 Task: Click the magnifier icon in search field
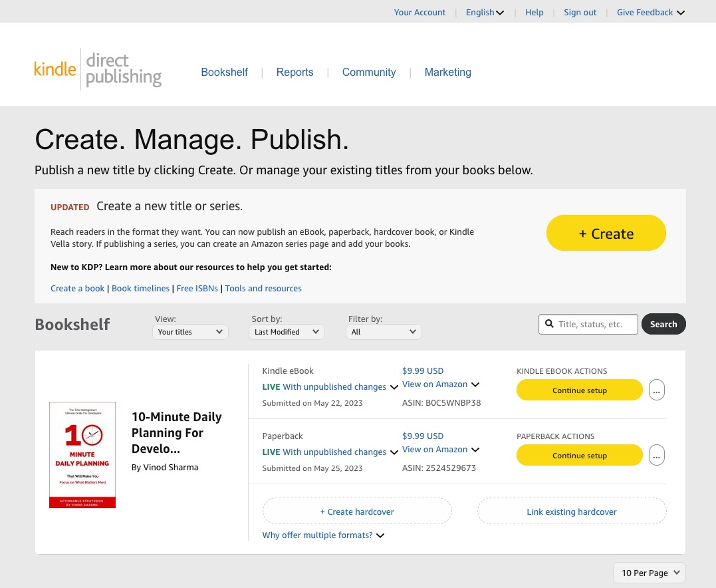pyautogui.click(x=549, y=324)
